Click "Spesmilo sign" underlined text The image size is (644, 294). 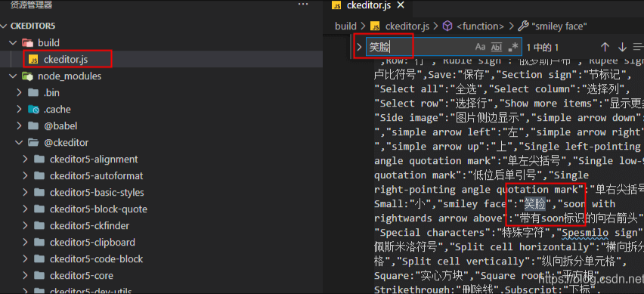[x=601, y=233]
